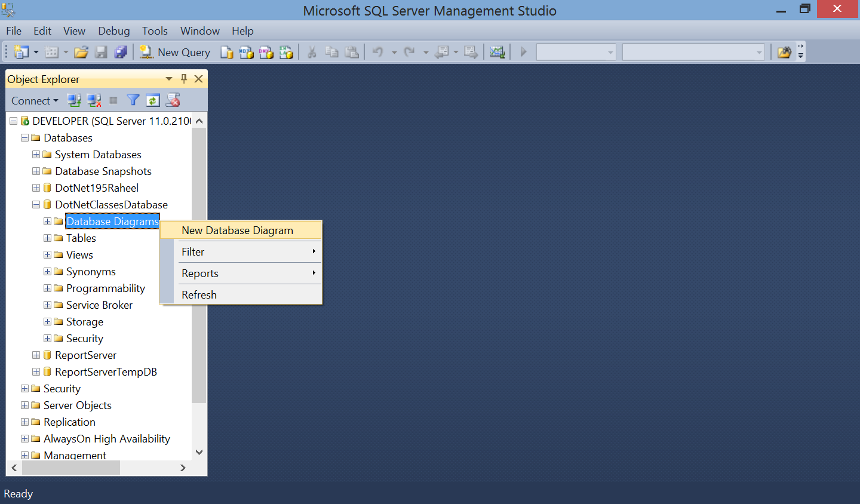Image resolution: width=860 pixels, height=504 pixels.
Task: Open the Edit menu
Action: point(42,31)
